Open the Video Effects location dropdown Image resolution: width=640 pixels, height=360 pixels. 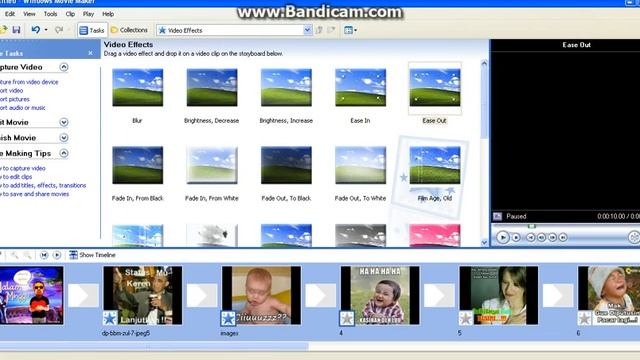click(307, 30)
